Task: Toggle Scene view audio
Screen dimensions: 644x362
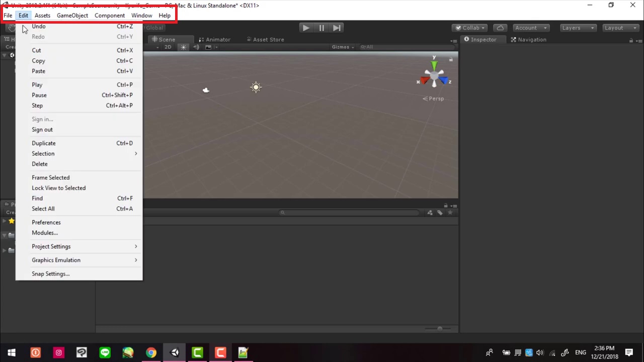Action: [x=196, y=47]
